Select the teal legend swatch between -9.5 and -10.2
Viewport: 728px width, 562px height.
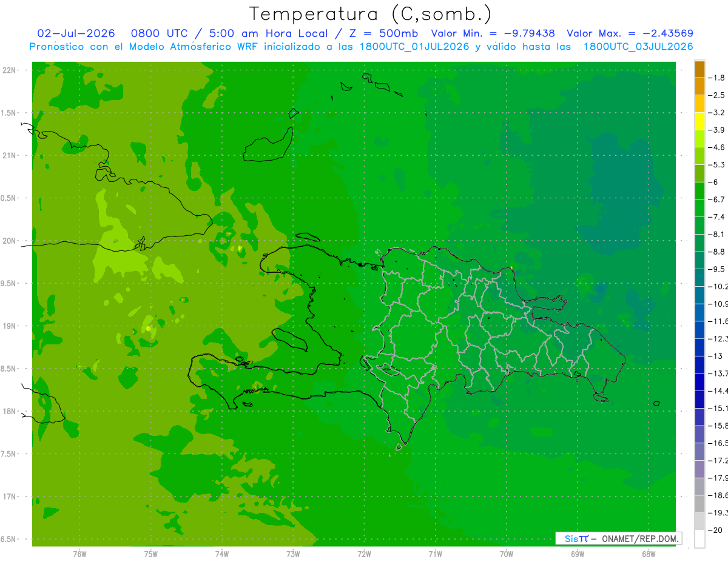tap(699, 278)
